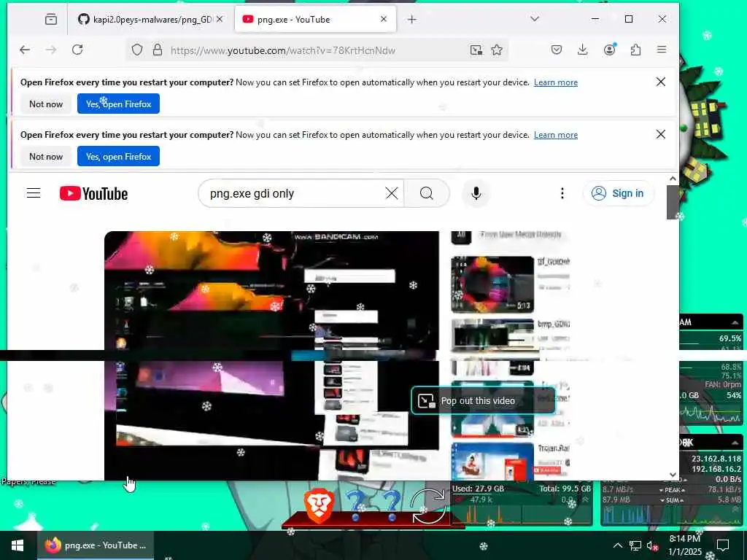The height and width of the screenshot is (560, 747).
Task: Select the All filter chip above suggestions
Action: [x=461, y=236]
